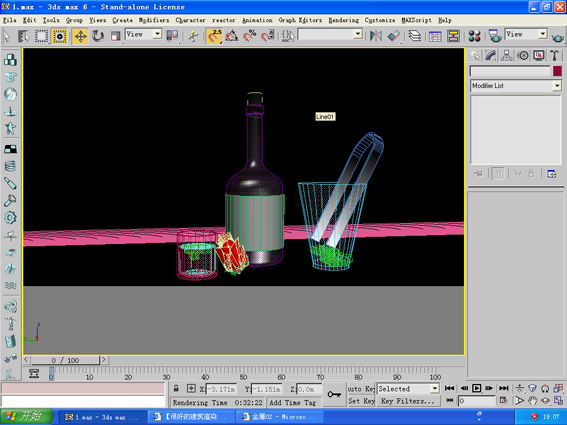The width and height of the screenshot is (567, 425).
Task: Open the Material Editor spheres icon
Action: (474, 36)
